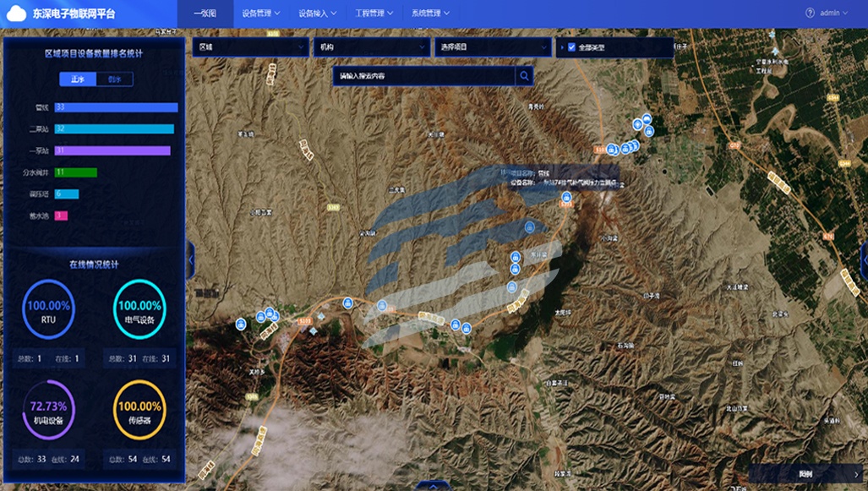Screen dimensions: 868x491
Task: Click the cloud logo in the header
Action: (18, 14)
